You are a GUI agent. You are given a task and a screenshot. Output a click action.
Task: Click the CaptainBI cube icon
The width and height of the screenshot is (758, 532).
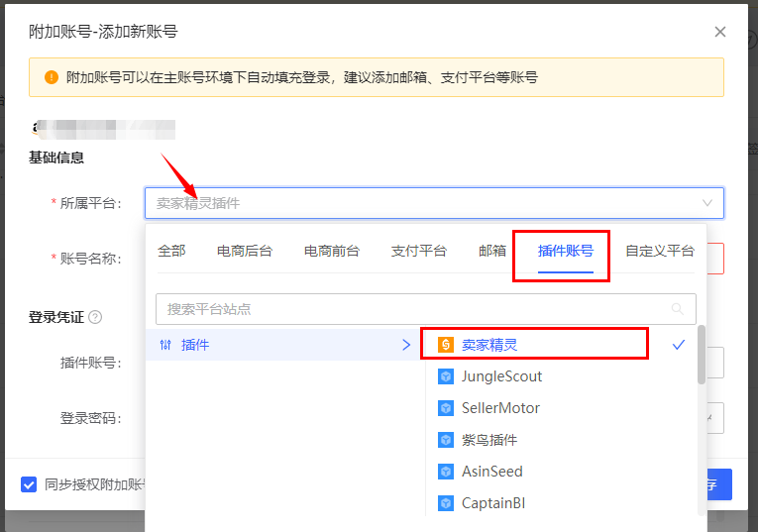[445, 503]
